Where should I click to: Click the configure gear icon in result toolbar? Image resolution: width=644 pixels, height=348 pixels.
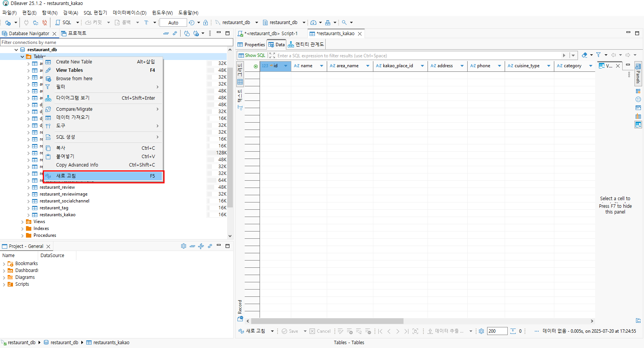point(481,331)
